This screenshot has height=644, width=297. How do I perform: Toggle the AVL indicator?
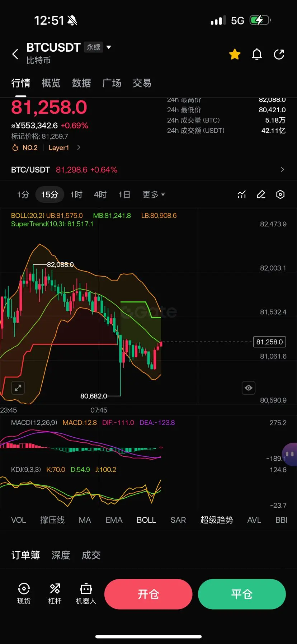254,520
